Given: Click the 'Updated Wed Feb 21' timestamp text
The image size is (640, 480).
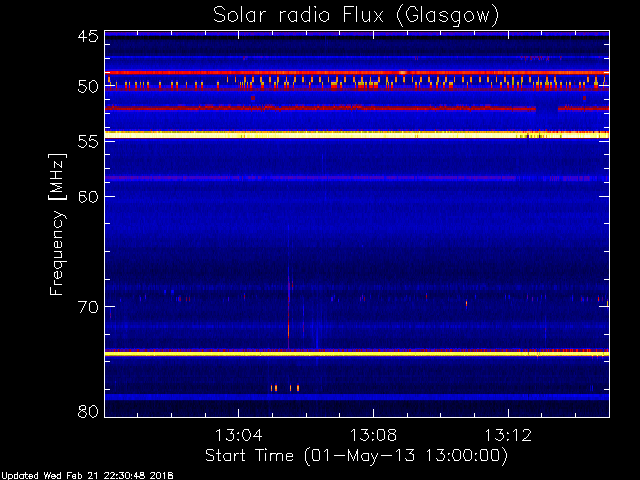Looking at the screenshot, I should (x=87, y=476).
